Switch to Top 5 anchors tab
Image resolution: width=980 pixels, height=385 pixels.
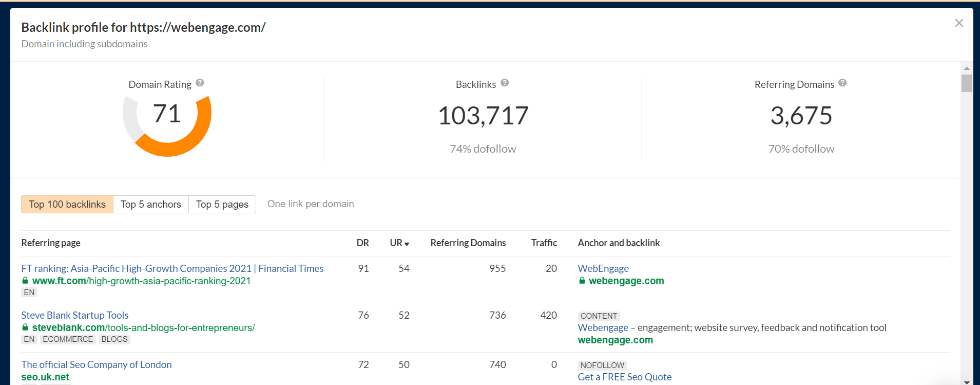tap(151, 205)
